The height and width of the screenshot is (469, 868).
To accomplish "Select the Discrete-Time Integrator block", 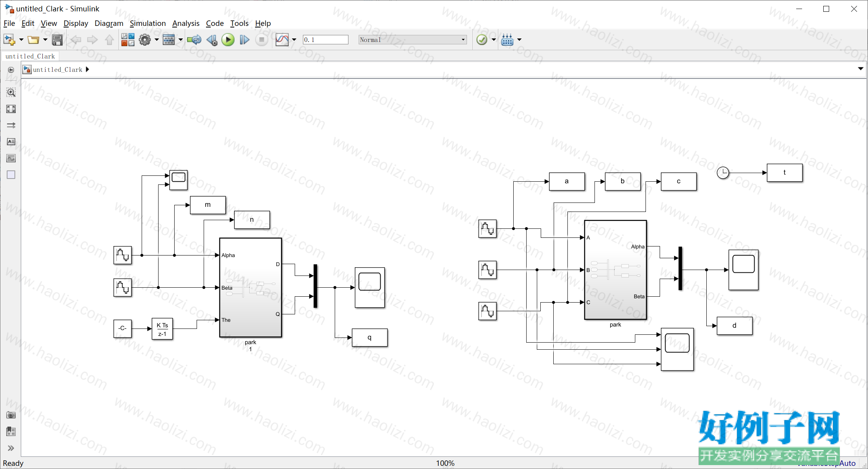I will tap(162, 329).
